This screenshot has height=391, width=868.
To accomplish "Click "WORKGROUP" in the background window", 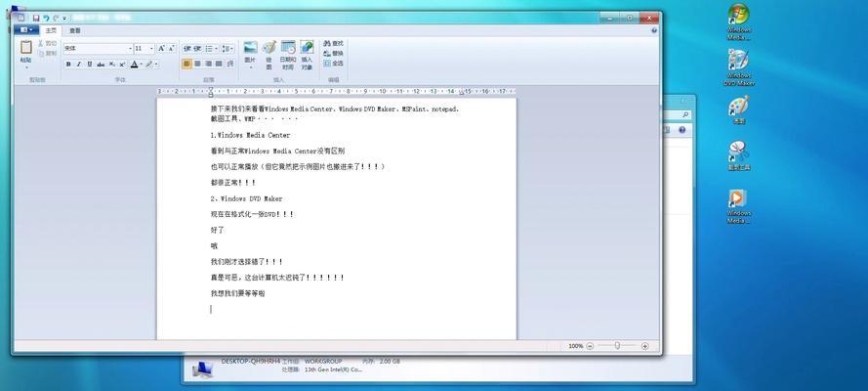I will 323,361.
